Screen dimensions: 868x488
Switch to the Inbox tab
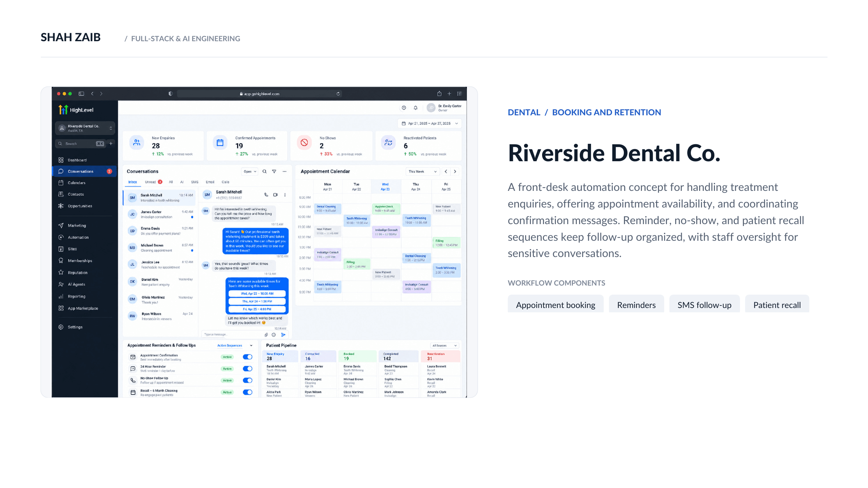click(133, 182)
